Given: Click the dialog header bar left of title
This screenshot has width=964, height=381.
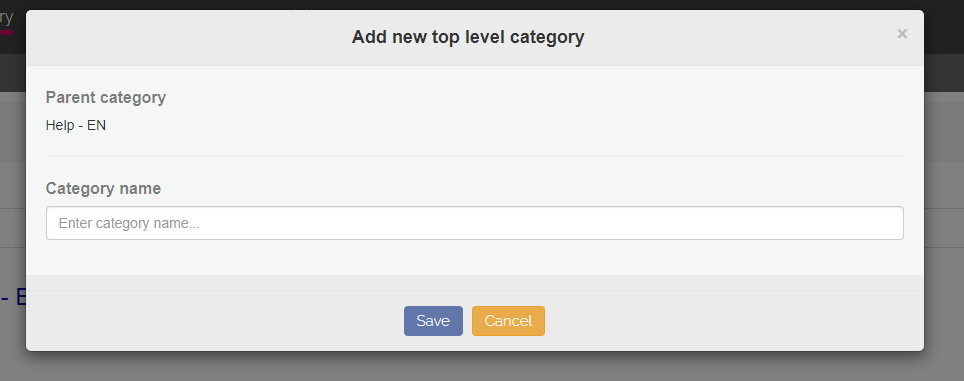Looking at the screenshot, I should click(x=184, y=37).
